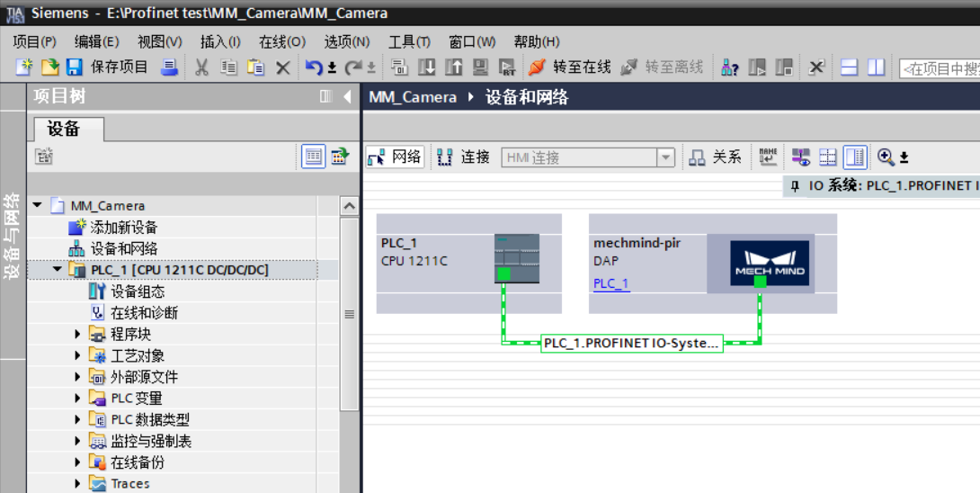
Task: Click 关系 relations button
Action: pyautogui.click(x=715, y=157)
